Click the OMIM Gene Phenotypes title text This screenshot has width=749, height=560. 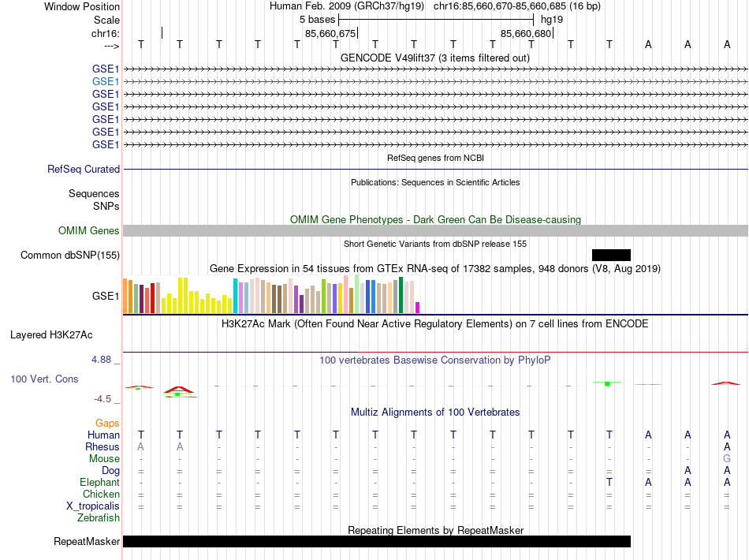point(435,220)
